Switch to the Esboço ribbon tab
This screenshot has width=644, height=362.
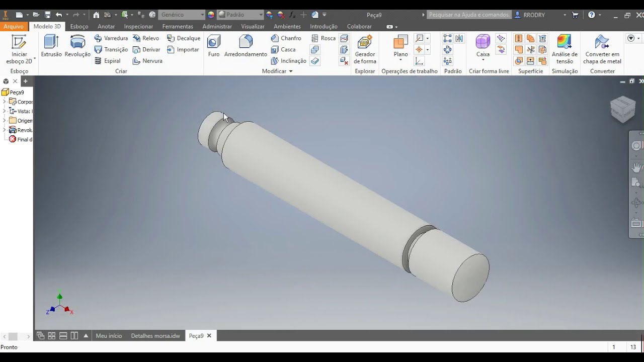click(x=79, y=26)
